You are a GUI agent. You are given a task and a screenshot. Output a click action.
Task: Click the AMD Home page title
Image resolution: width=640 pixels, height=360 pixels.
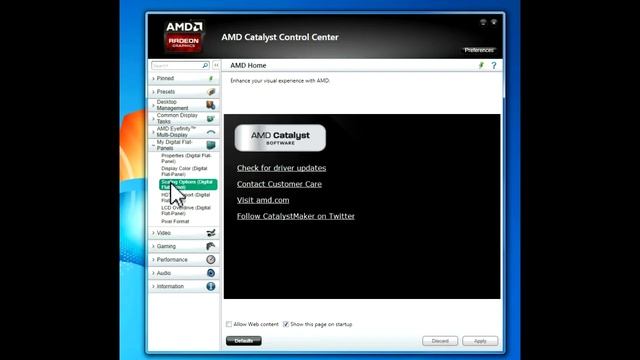point(248,65)
